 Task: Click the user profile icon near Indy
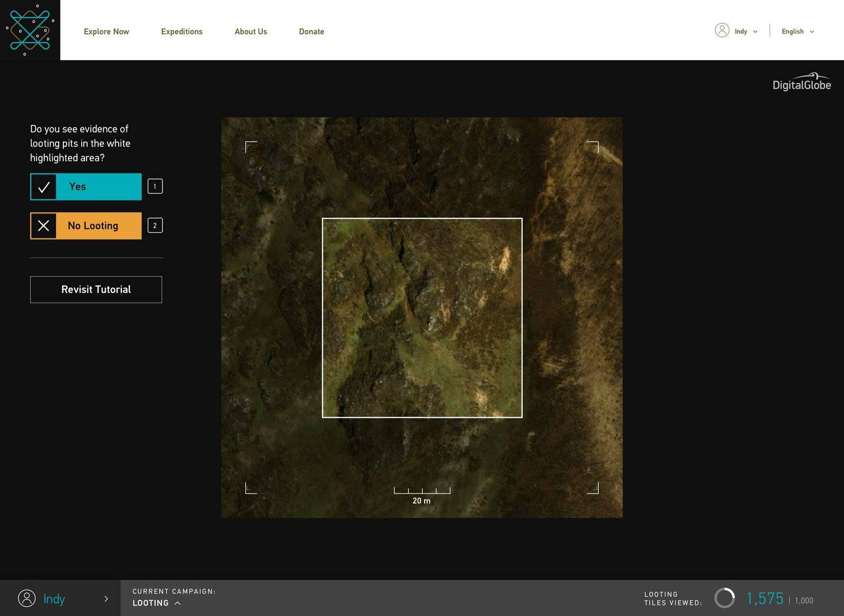coord(722,31)
